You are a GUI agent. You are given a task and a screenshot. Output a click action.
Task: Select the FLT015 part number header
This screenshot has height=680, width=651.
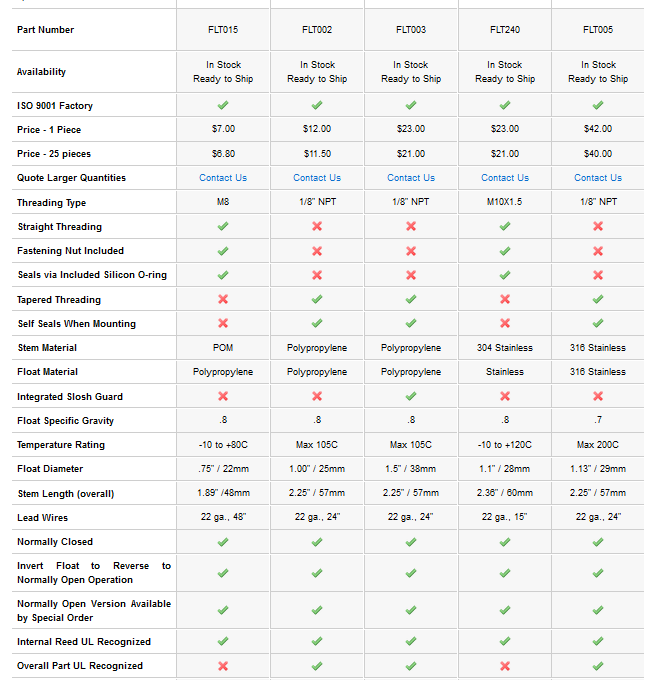click(x=223, y=30)
